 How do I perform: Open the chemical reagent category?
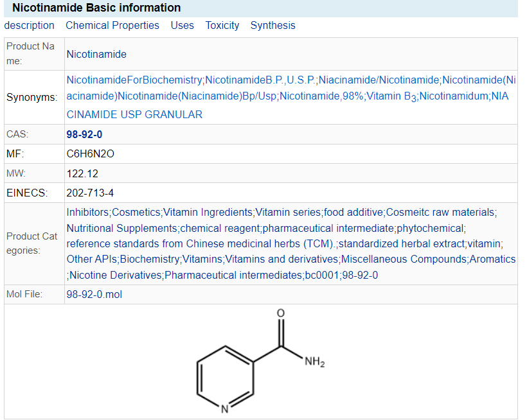pyautogui.click(x=220, y=228)
